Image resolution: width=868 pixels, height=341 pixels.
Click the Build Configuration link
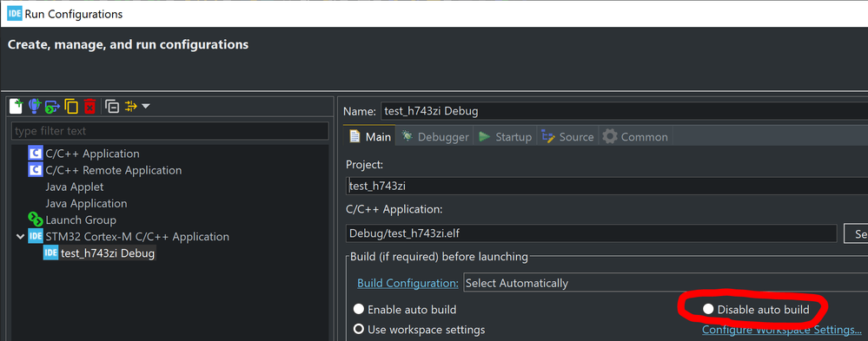(x=407, y=283)
